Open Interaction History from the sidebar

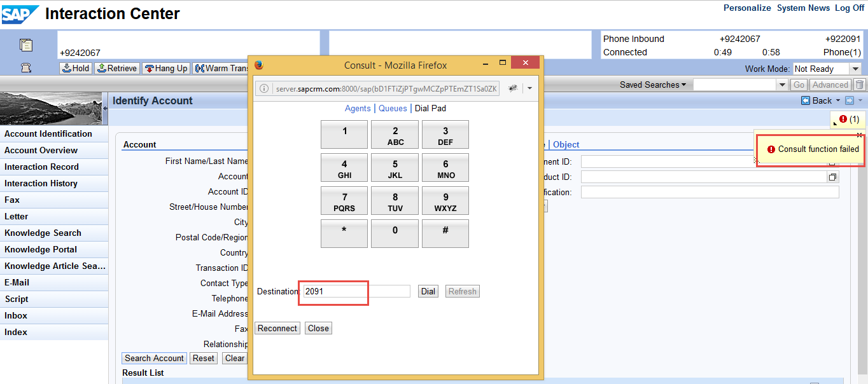[41, 183]
